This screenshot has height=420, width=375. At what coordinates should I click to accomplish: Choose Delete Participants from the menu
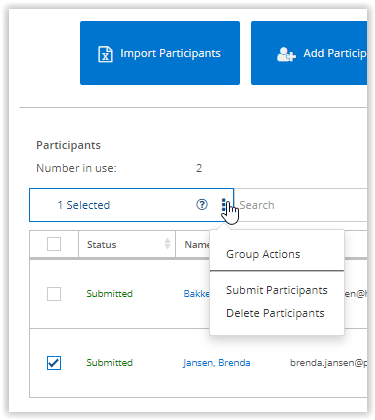coord(275,313)
